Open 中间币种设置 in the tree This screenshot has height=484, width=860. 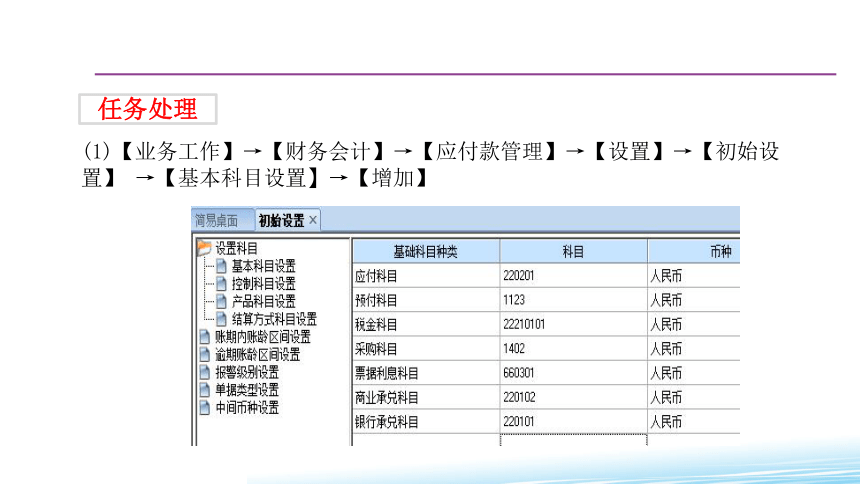(247, 407)
